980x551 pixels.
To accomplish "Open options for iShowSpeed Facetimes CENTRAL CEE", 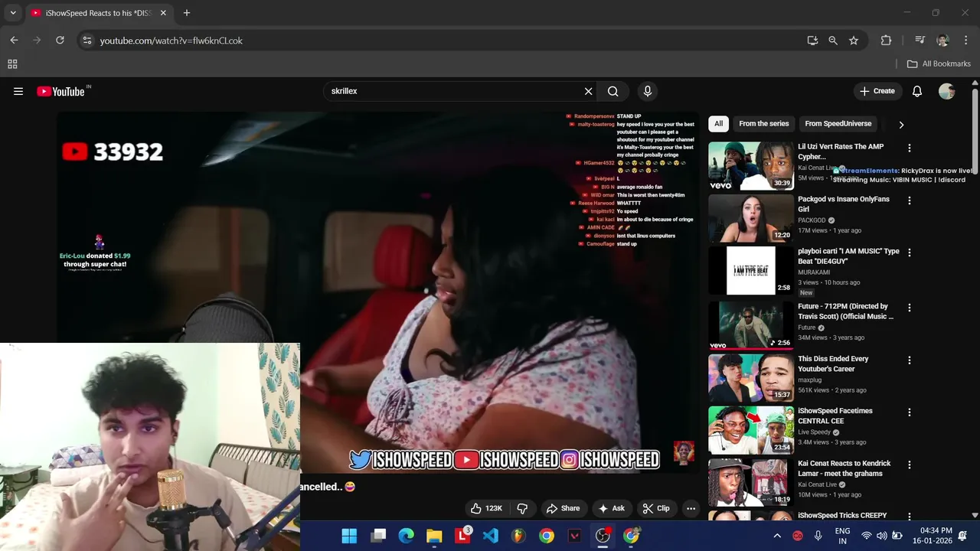I will point(910,412).
